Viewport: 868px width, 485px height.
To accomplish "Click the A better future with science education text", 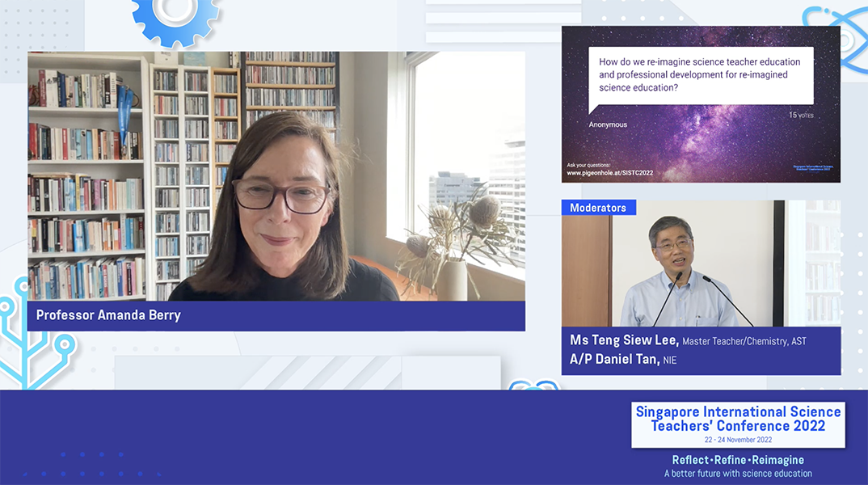I will coord(738,474).
